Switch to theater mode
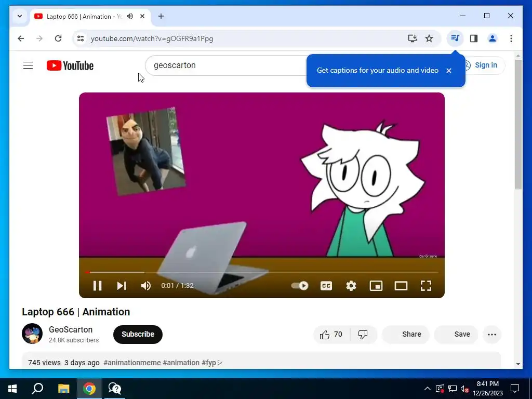This screenshot has width=532, height=399. click(x=401, y=286)
